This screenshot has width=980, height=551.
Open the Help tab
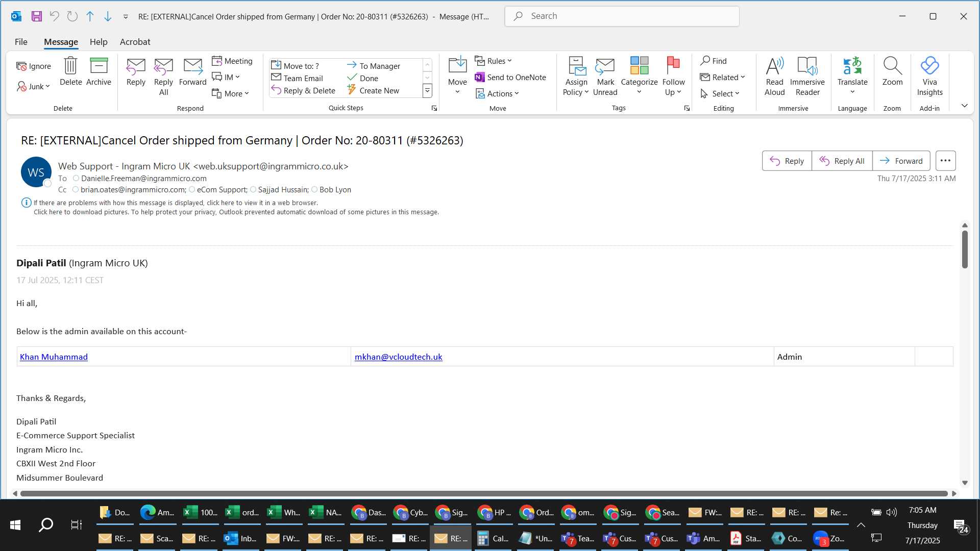click(99, 42)
